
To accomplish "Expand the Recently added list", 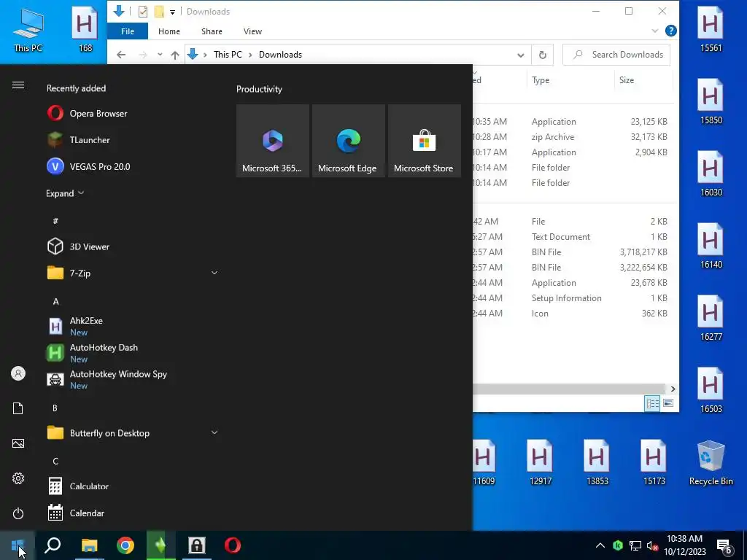I will [65, 193].
